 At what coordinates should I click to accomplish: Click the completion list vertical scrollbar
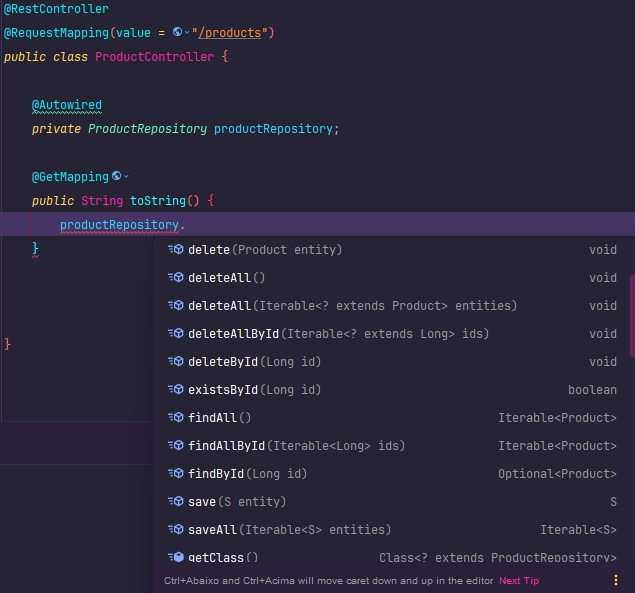tap(631, 315)
